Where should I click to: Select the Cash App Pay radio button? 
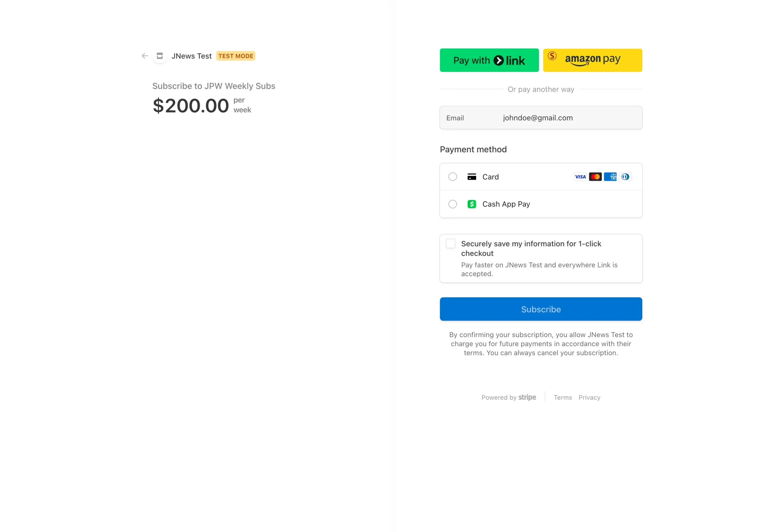452,204
